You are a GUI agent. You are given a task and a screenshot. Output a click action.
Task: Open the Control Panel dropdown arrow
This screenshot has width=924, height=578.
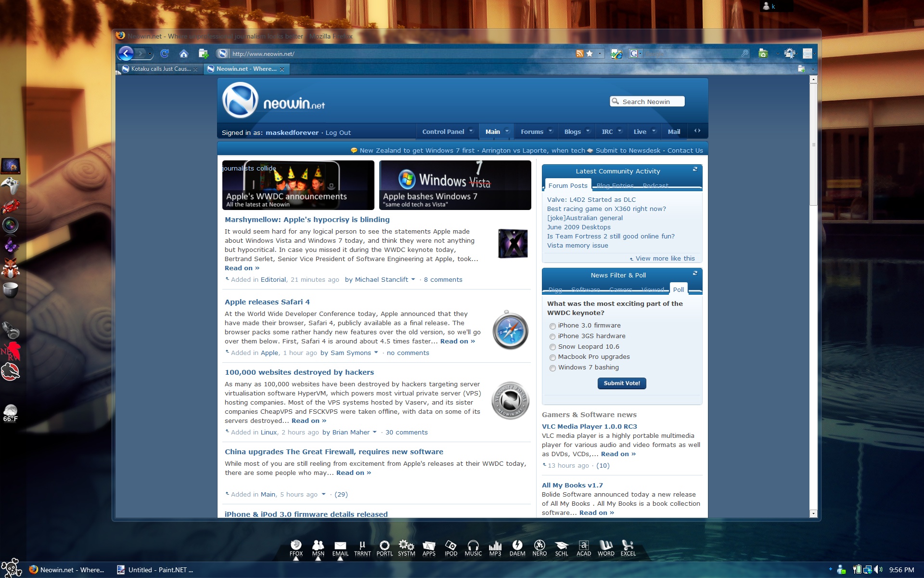coord(471,131)
